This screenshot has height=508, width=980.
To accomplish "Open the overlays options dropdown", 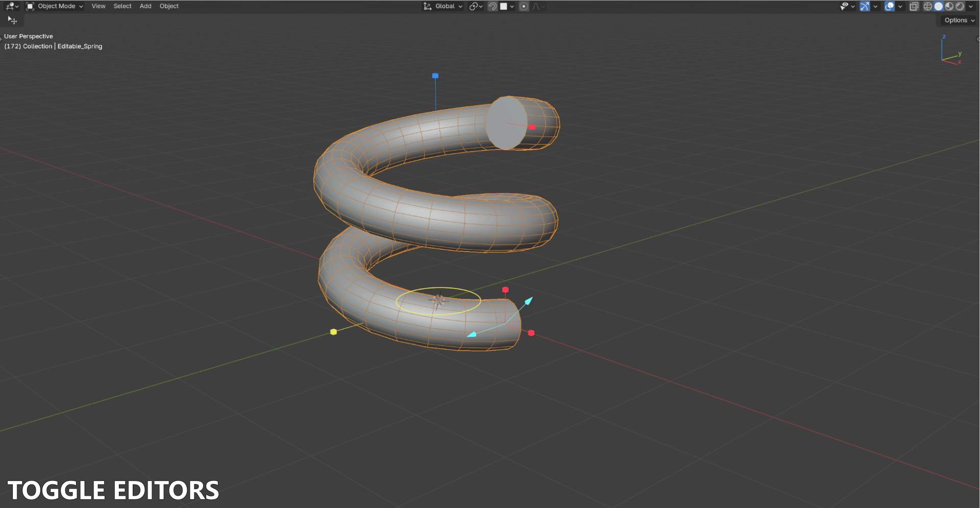I will tap(900, 6).
